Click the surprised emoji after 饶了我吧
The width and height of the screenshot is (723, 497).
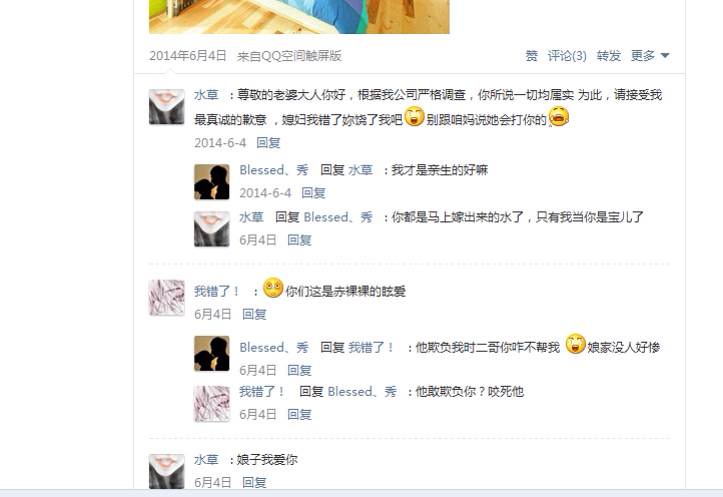pyautogui.click(x=414, y=116)
